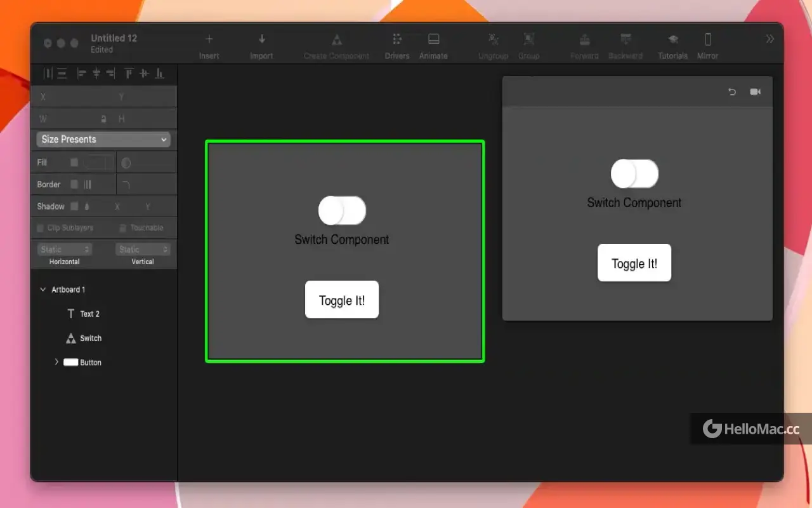The image size is (812, 508).
Task: Click the align right edges icon
Action: 111,74
